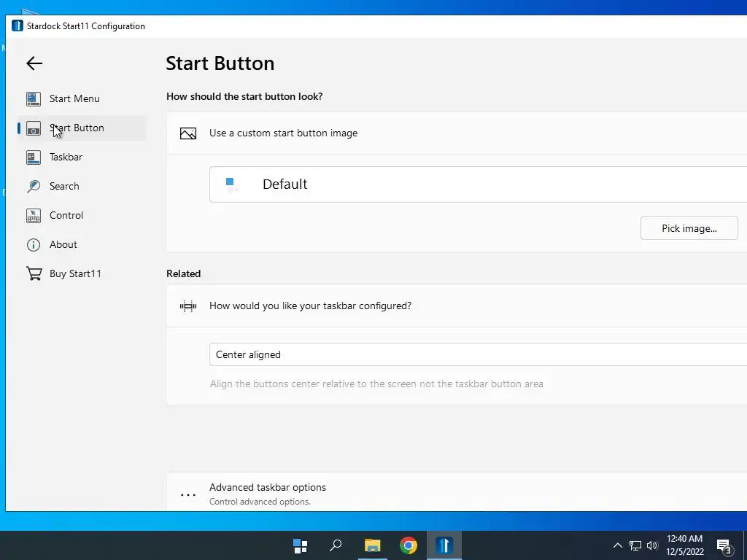Open the notification center icon

(x=724, y=546)
